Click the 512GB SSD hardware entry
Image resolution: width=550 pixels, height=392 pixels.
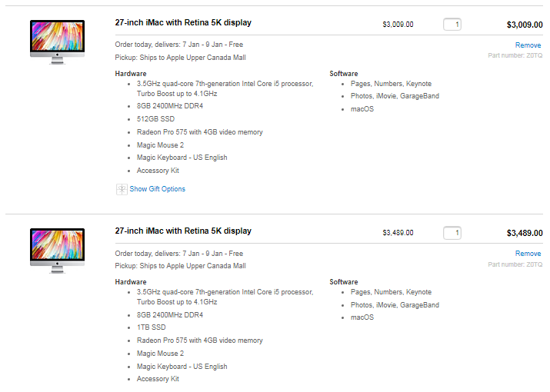[155, 119]
